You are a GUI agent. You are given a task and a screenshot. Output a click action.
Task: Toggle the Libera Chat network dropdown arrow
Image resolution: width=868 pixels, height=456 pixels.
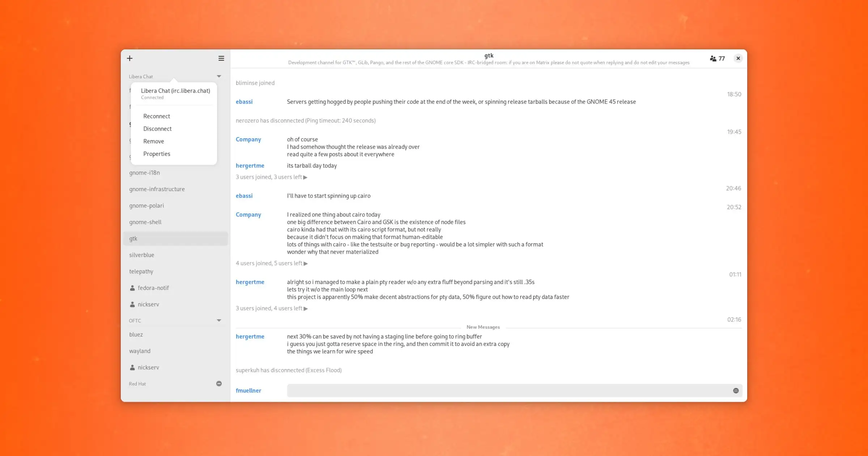(219, 76)
